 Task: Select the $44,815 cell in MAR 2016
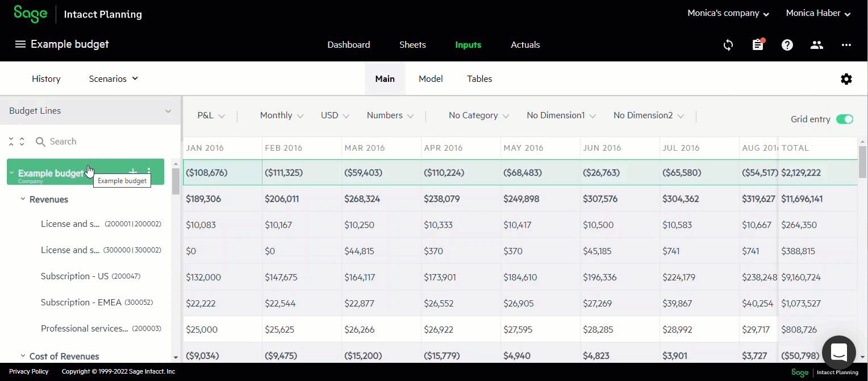(381, 251)
